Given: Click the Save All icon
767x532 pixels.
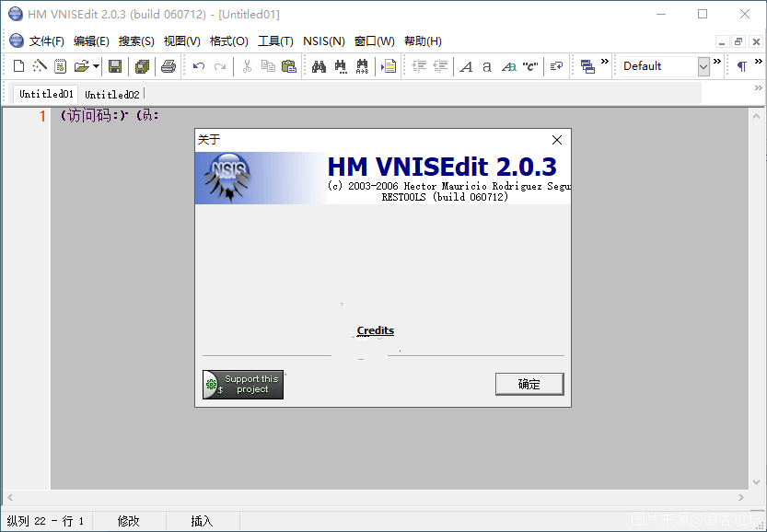Looking at the screenshot, I should (x=142, y=66).
